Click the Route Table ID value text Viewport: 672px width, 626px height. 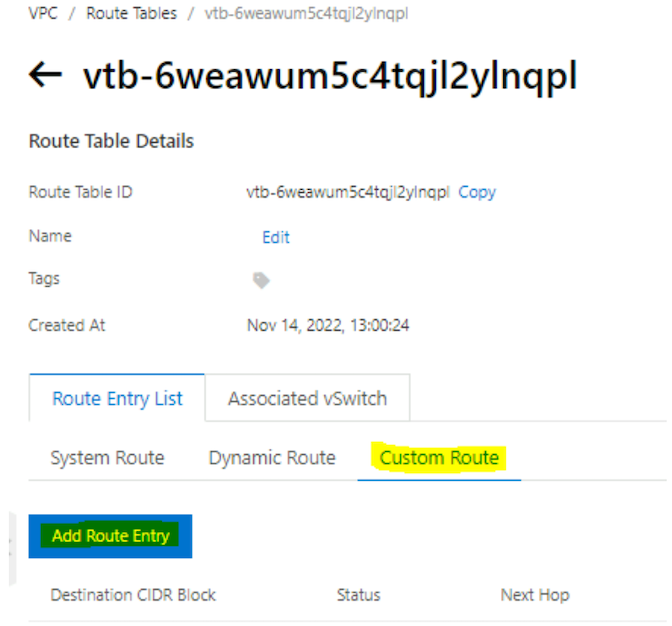(x=348, y=192)
